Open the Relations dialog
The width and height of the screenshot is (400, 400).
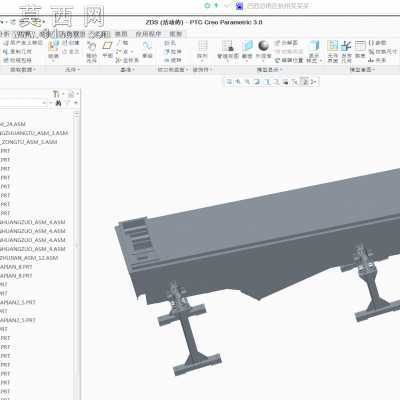pos(378,60)
